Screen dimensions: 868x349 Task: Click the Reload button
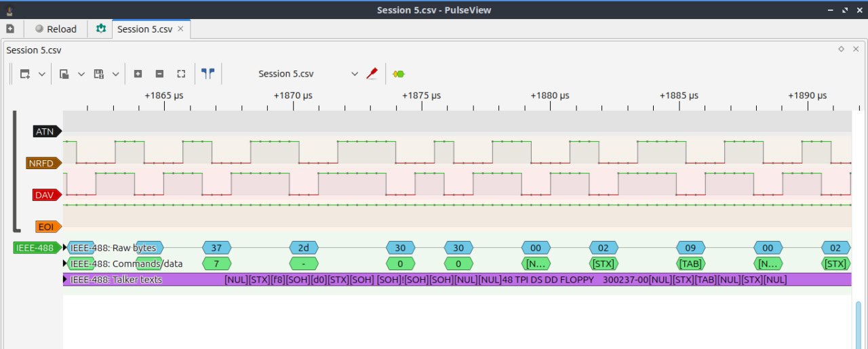point(56,29)
